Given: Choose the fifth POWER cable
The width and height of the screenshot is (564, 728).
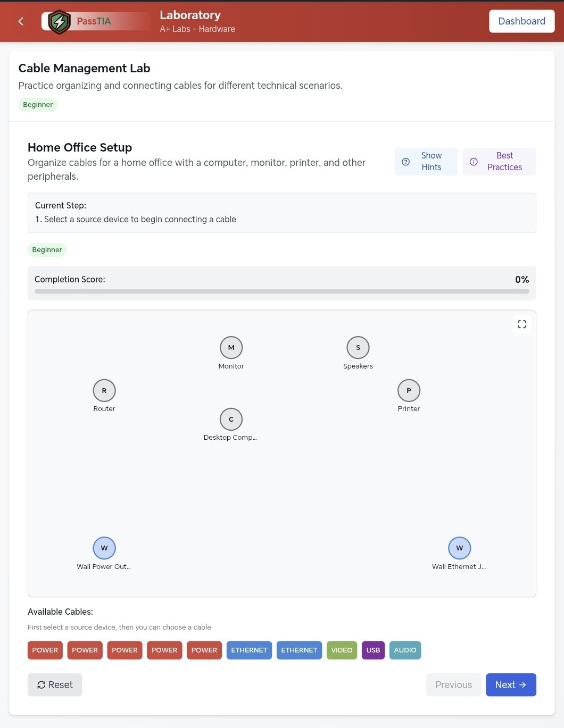Looking at the screenshot, I should (204, 650).
